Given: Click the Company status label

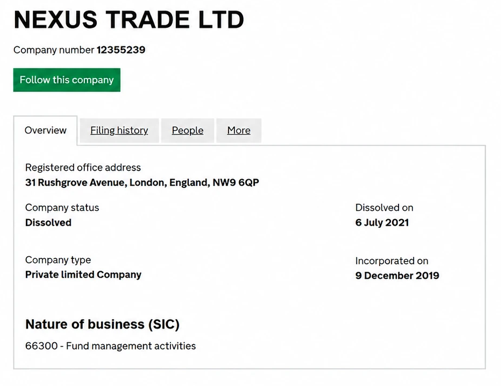Looking at the screenshot, I should click(x=62, y=208).
